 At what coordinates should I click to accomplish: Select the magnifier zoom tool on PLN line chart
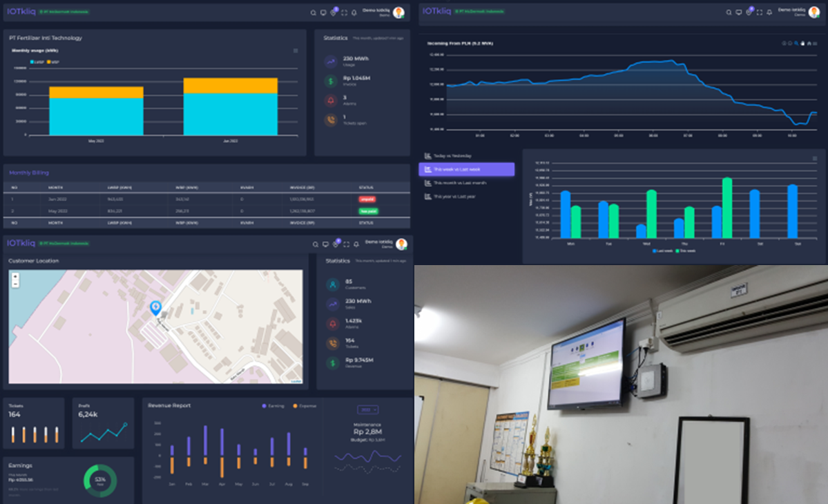pyautogui.click(x=796, y=43)
